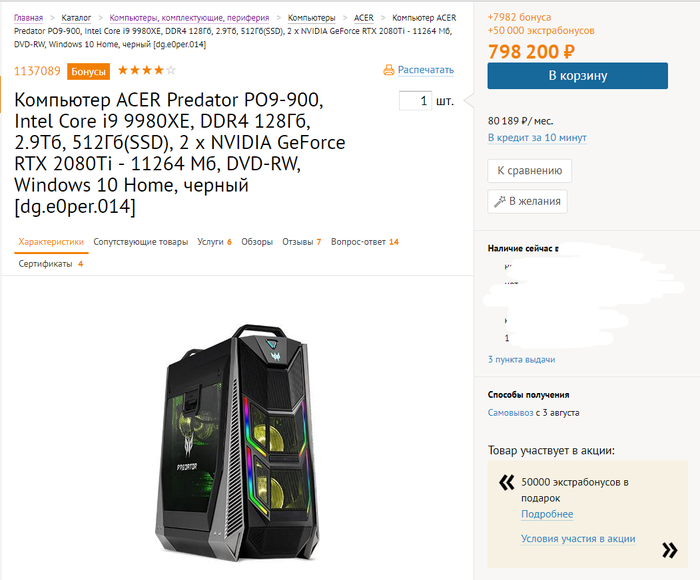Click the left double-chevron promo arrow
700x580 pixels.
[x=506, y=483]
